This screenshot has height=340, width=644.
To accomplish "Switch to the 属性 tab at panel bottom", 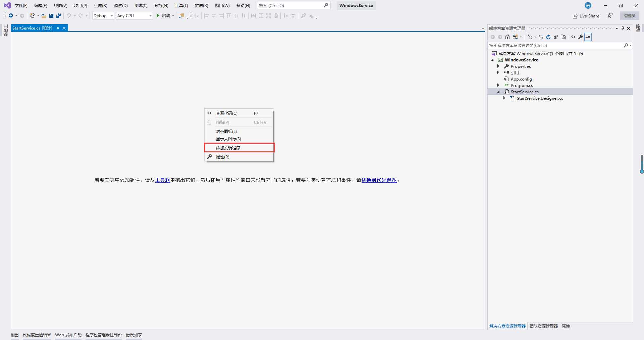I will (566, 326).
